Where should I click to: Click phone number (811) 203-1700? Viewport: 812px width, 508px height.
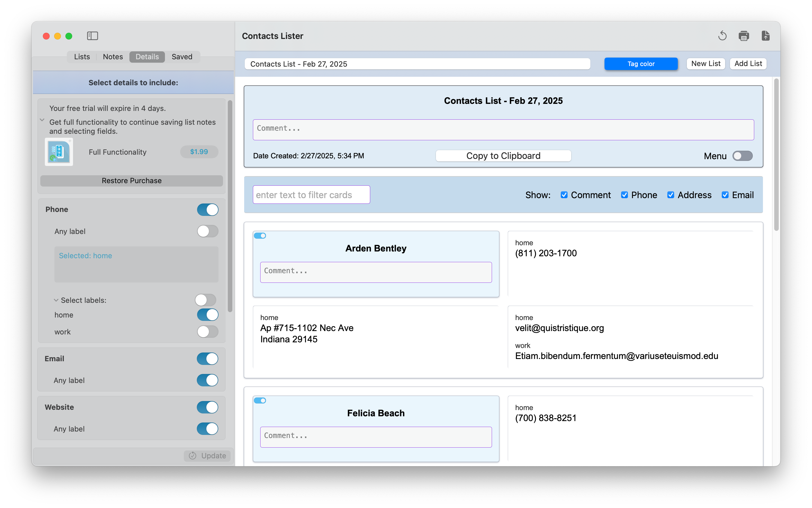(546, 253)
